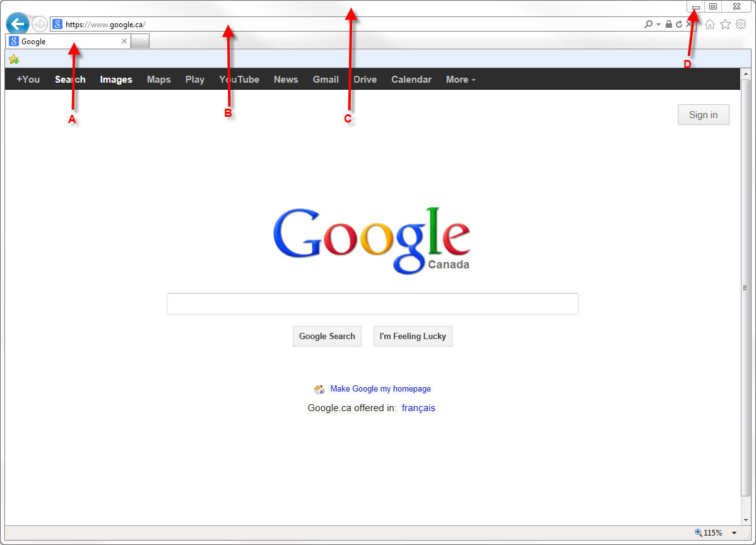This screenshot has height=545, width=756.
Task: Open the Tools gear icon
Action: (x=741, y=24)
